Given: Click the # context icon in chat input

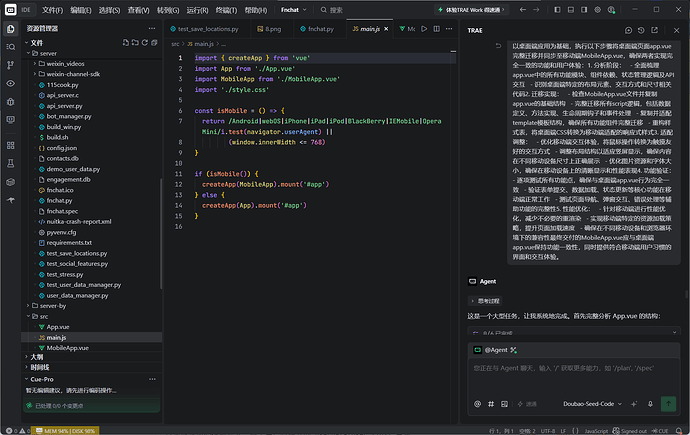Looking at the screenshot, I should click(491, 404).
